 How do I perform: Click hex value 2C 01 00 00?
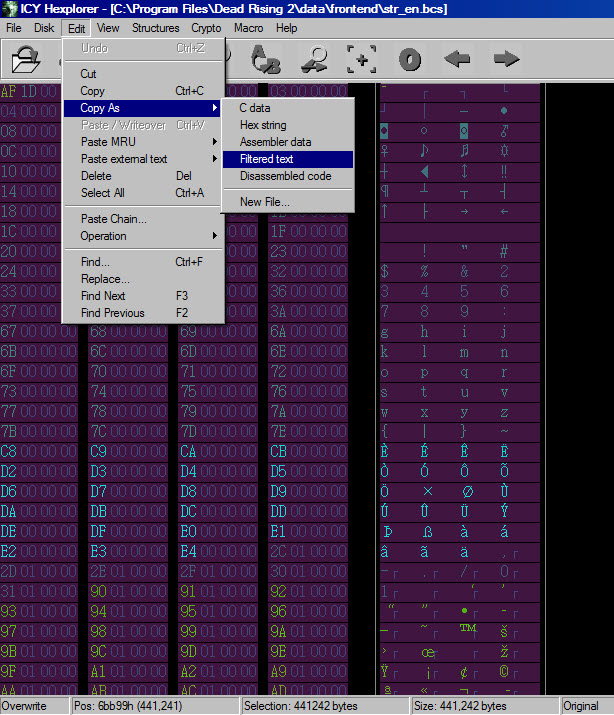309,551
